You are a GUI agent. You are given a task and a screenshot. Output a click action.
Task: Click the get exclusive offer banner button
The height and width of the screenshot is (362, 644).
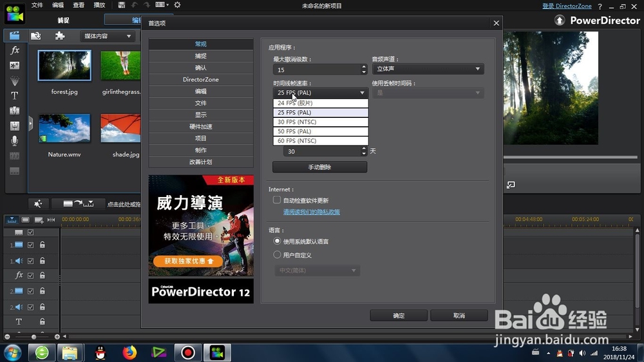(189, 261)
